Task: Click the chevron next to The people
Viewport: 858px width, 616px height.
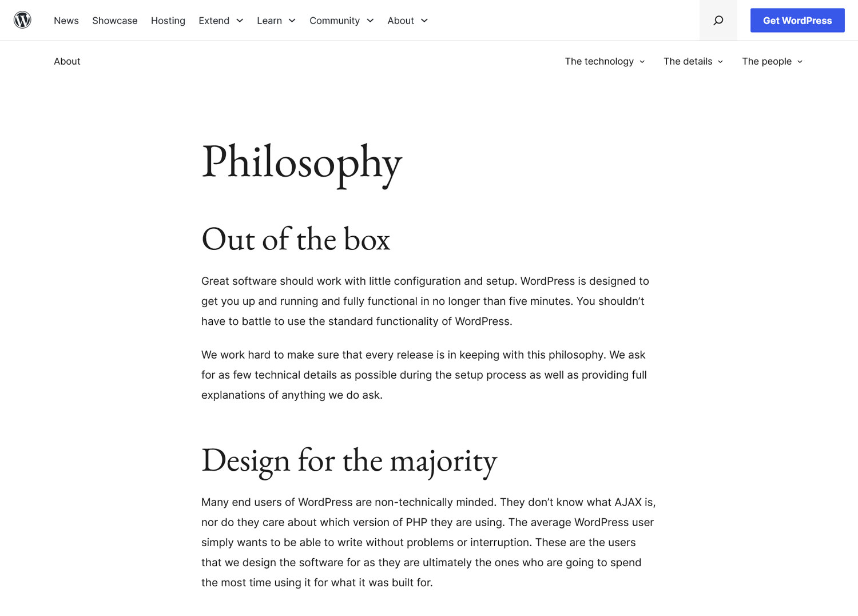Action: pyautogui.click(x=800, y=62)
